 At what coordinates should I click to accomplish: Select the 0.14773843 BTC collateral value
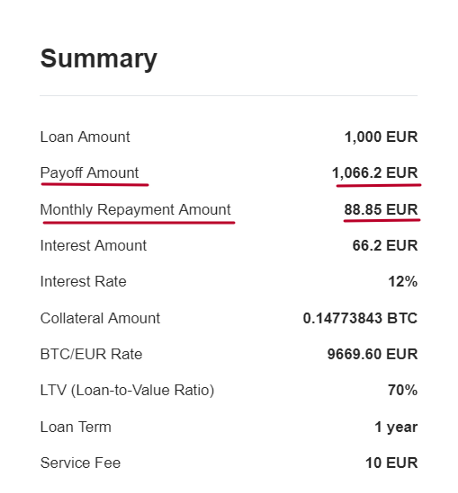(x=360, y=318)
